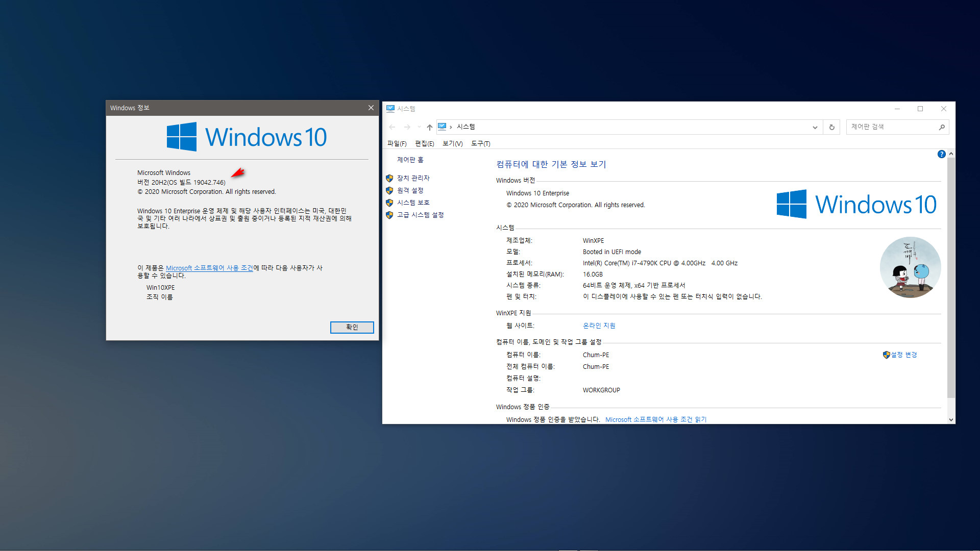
Task: Click the computer icon in address bar
Action: click(x=443, y=127)
